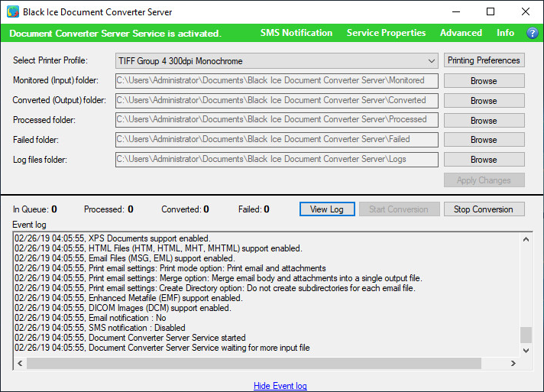
Task: Close the Document Converter Server window
Action: (525, 11)
